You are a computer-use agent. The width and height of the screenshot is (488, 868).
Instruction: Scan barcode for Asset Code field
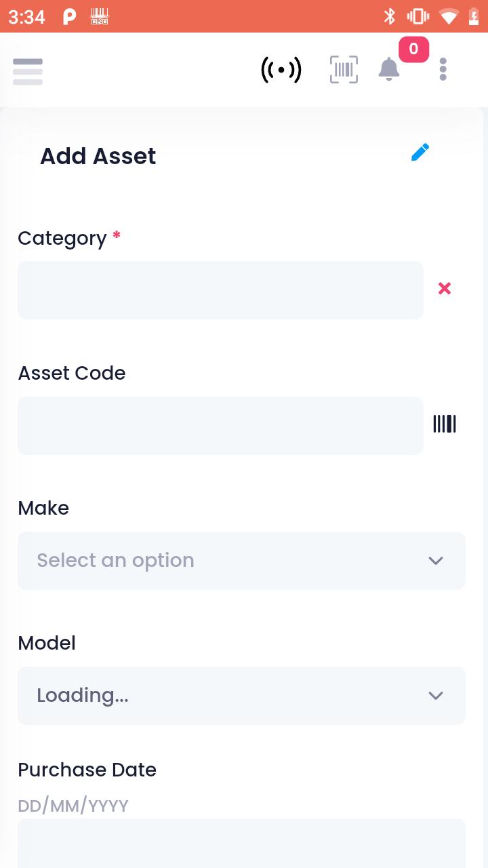coord(445,424)
